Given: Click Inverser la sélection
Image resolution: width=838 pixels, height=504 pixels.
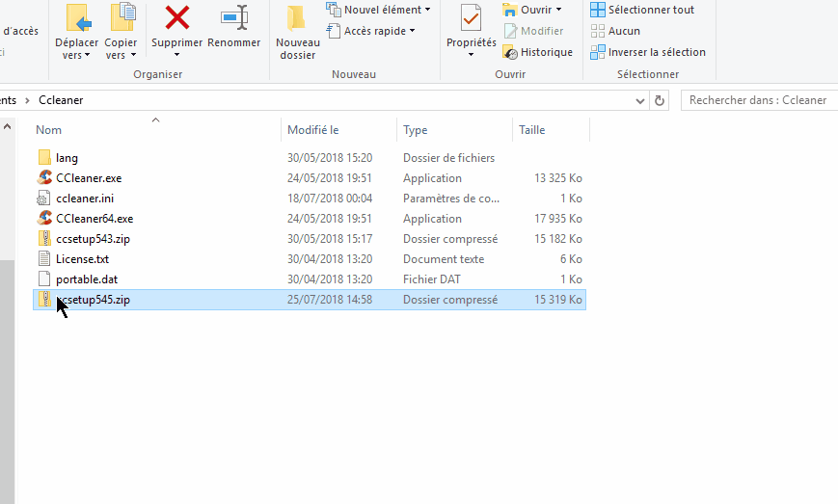Looking at the screenshot, I should tap(648, 52).
